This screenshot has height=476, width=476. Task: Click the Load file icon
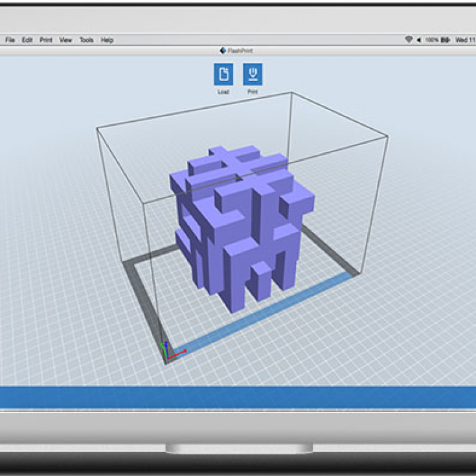[x=223, y=74]
